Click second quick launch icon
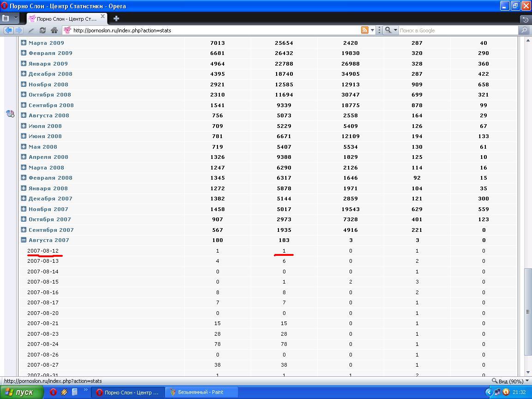The height and width of the screenshot is (399, 532). [64, 392]
